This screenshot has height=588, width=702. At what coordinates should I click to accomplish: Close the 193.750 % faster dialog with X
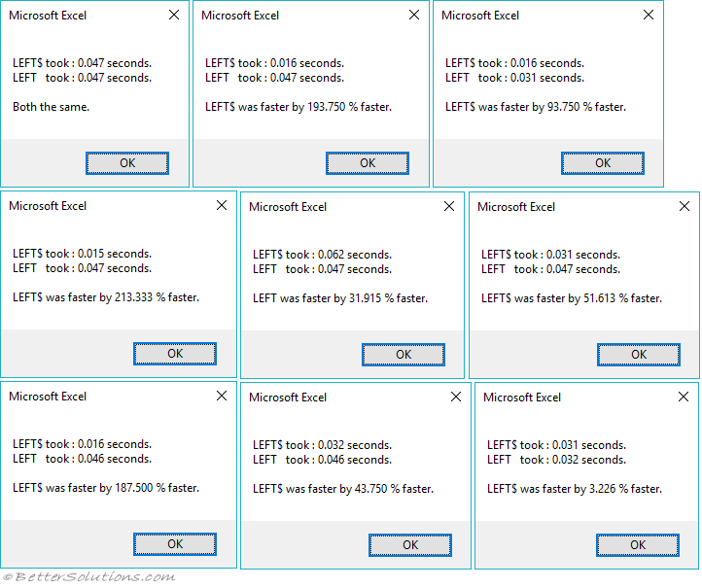(414, 15)
